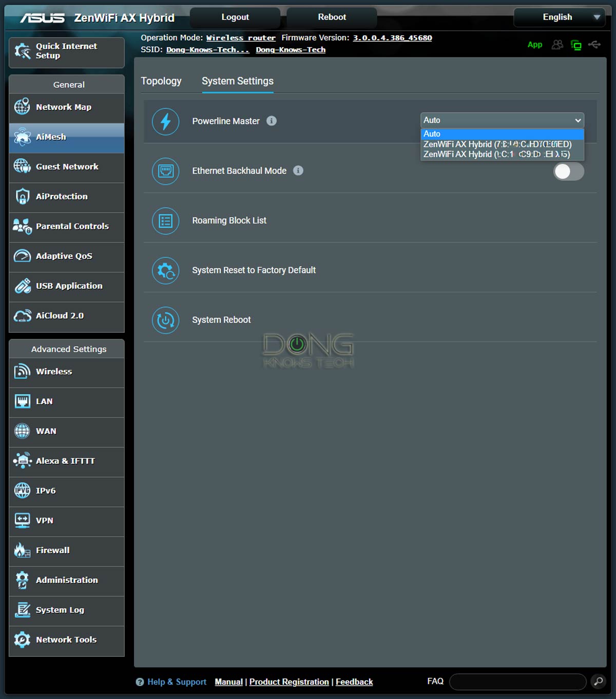
Task: Click the FAQ search magnifier icon
Action: pos(598,682)
